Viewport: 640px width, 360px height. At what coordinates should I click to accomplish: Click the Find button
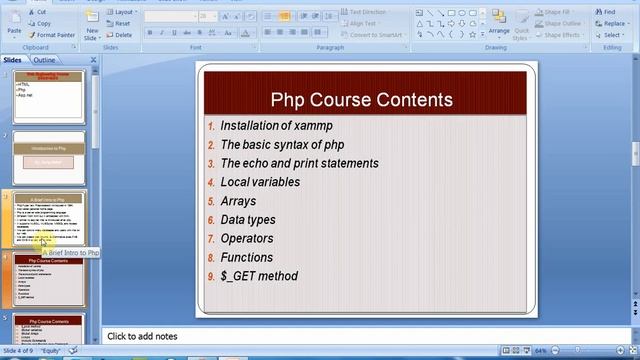[605, 12]
